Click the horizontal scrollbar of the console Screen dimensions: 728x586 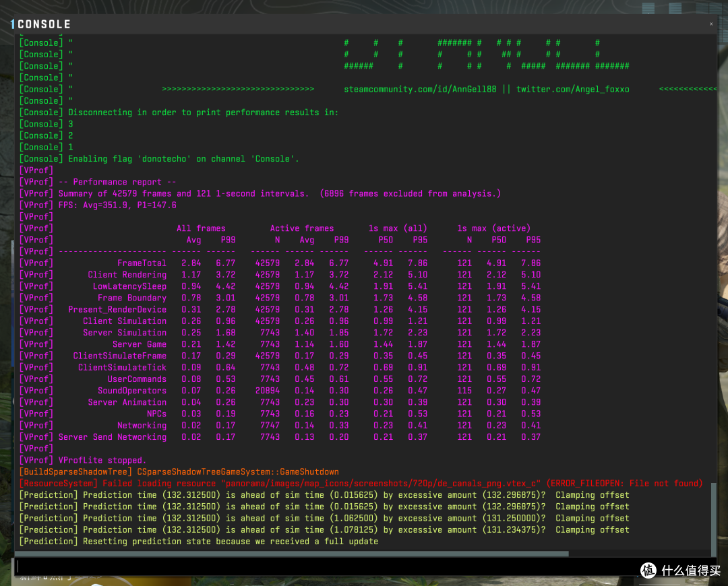(x=292, y=554)
